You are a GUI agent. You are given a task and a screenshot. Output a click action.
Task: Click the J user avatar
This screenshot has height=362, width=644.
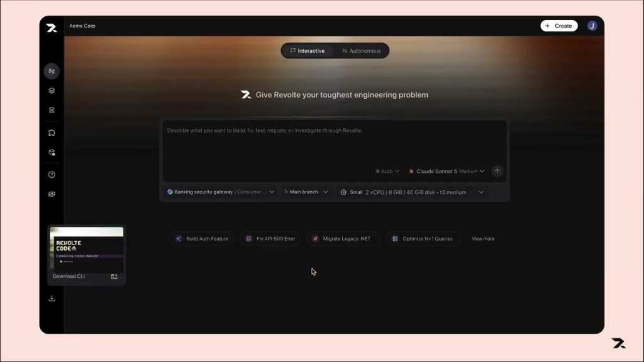pyautogui.click(x=592, y=26)
